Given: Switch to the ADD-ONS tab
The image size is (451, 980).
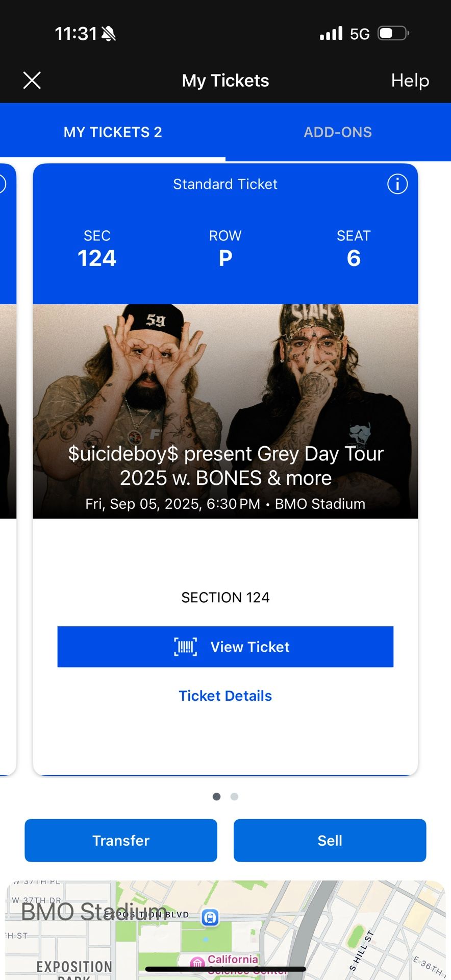Looking at the screenshot, I should click(x=338, y=132).
